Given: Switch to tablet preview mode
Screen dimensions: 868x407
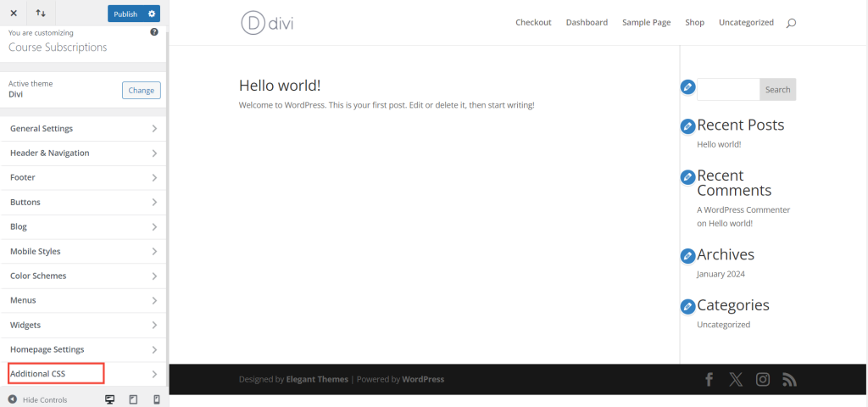Looking at the screenshot, I should point(133,399).
